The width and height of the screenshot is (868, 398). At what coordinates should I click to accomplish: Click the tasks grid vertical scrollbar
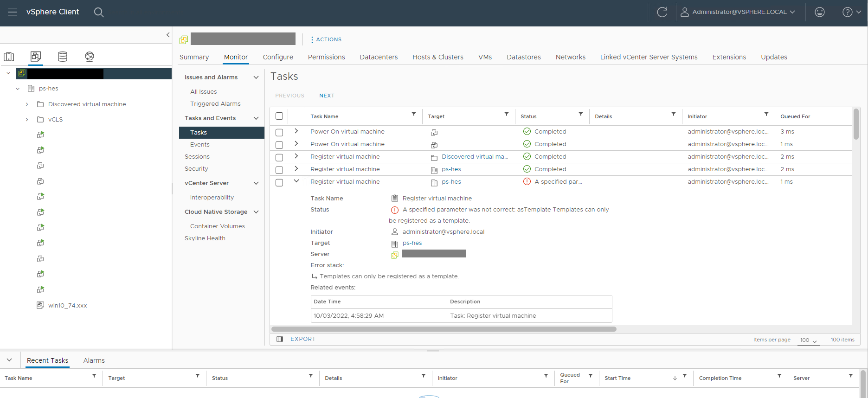pos(856,124)
